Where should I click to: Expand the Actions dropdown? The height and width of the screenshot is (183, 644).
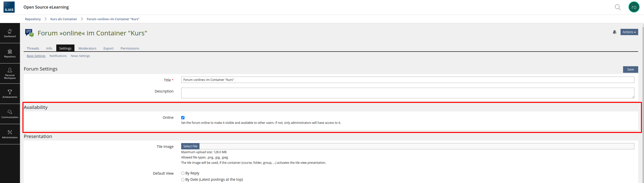pos(629,32)
